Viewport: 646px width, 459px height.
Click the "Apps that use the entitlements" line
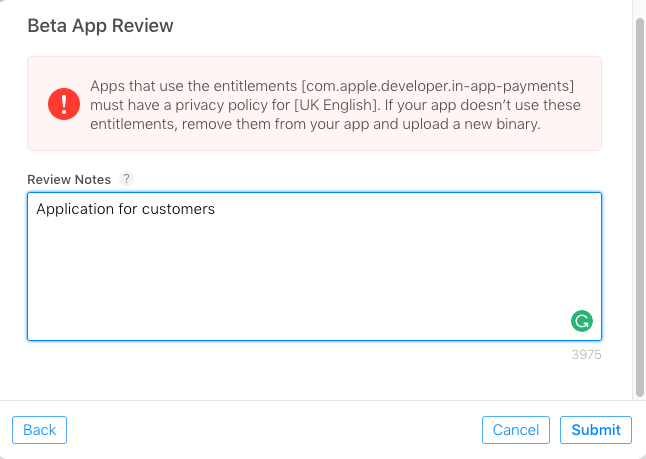coord(192,86)
